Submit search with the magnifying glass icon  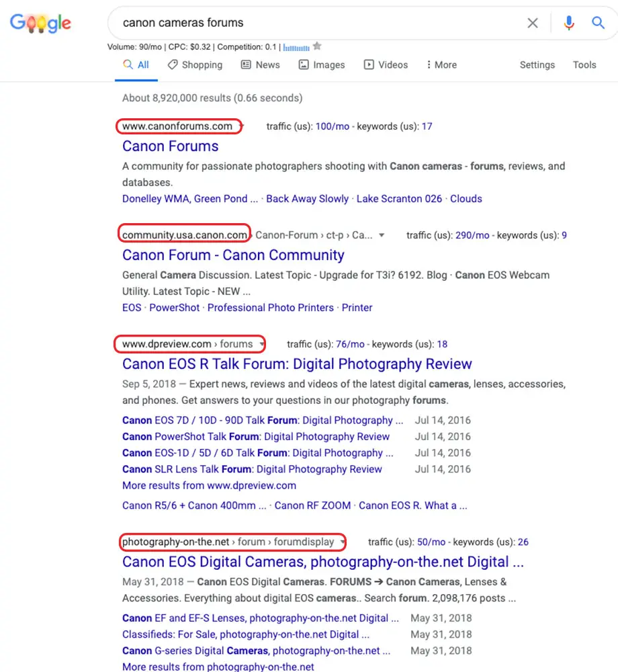(598, 22)
